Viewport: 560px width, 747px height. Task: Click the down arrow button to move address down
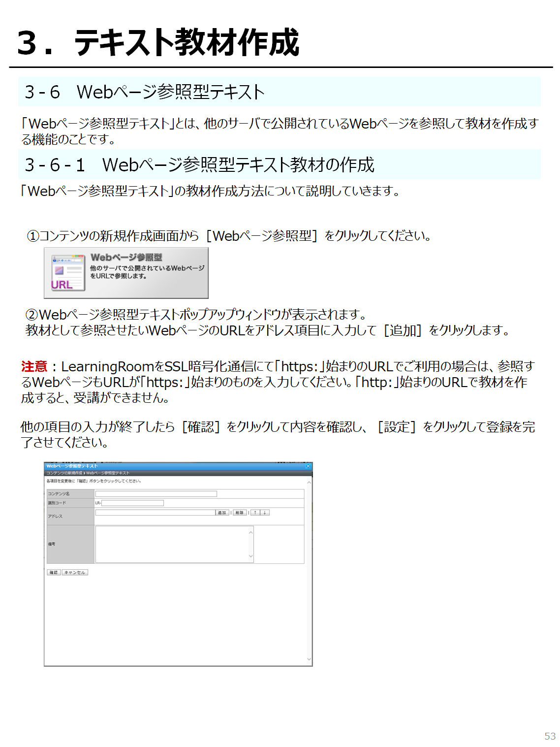pyautogui.click(x=265, y=513)
